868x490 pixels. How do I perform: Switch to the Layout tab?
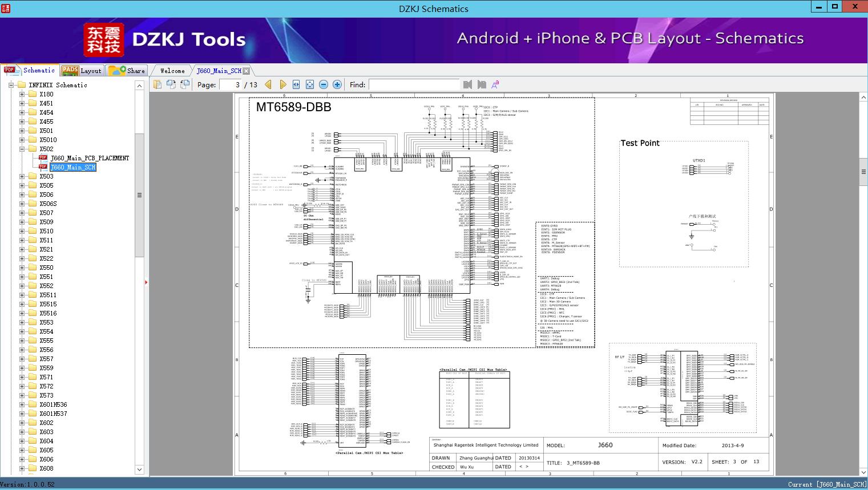click(82, 71)
